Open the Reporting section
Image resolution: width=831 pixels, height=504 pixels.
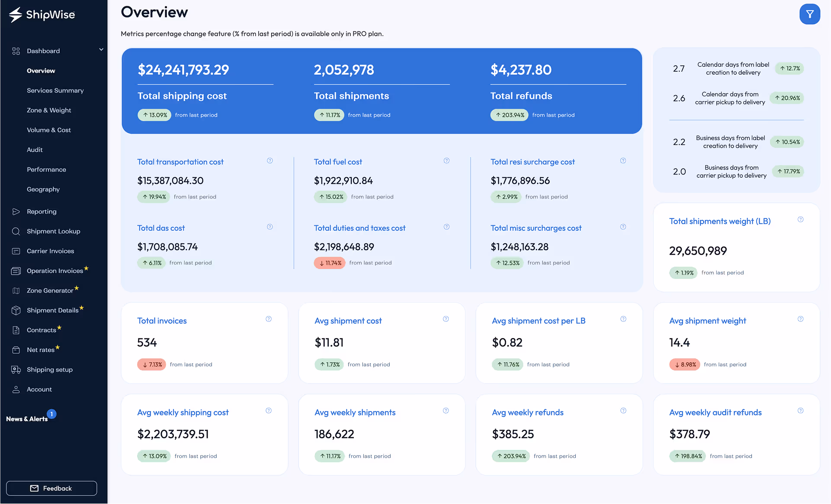tap(42, 211)
